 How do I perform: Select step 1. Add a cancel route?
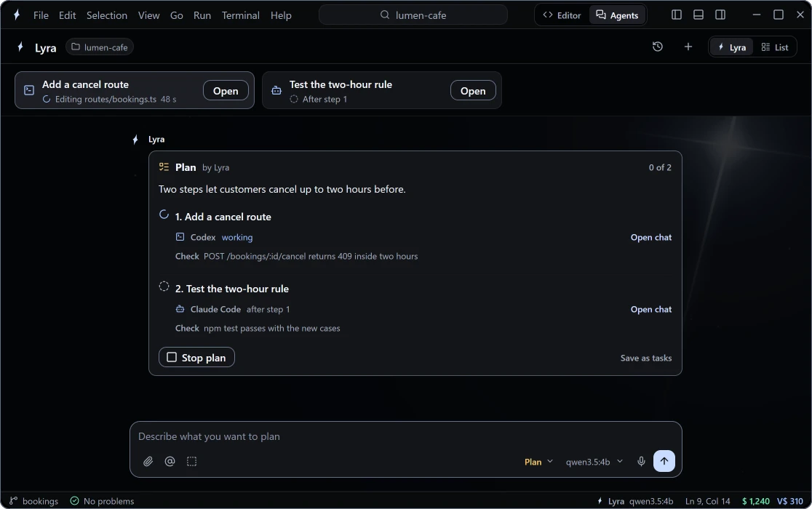click(x=223, y=217)
